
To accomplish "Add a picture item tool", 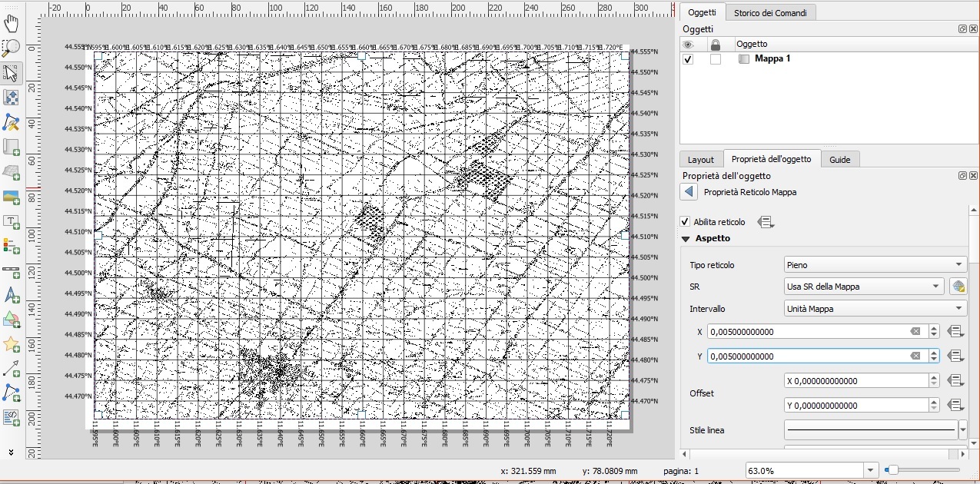I will (x=12, y=197).
